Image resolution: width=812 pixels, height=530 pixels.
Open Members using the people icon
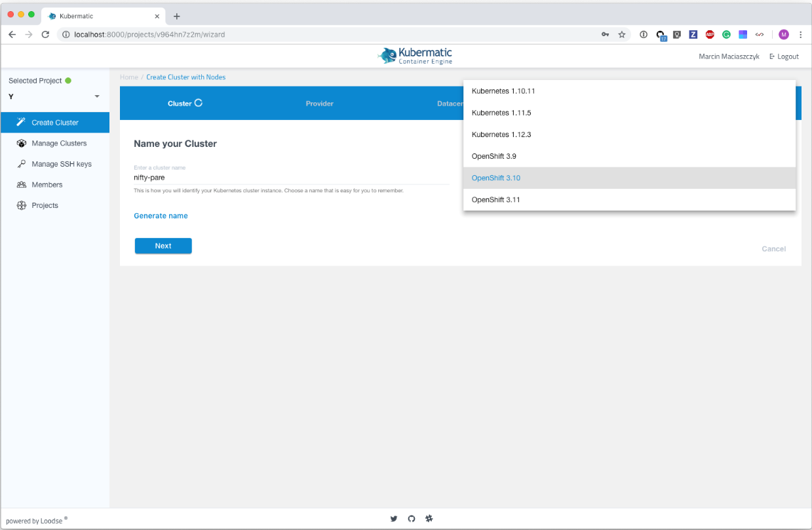pyautogui.click(x=22, y=184)
